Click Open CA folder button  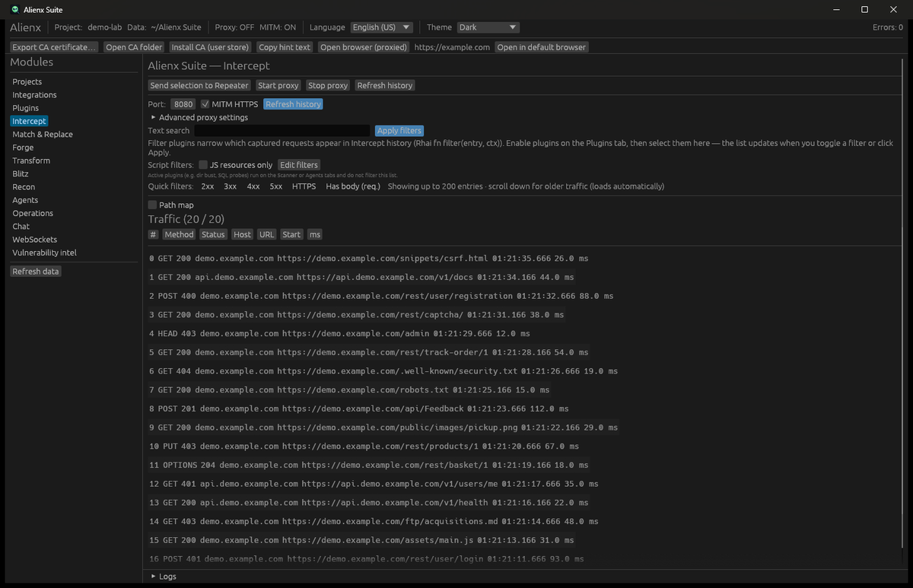tap(134, 47)
